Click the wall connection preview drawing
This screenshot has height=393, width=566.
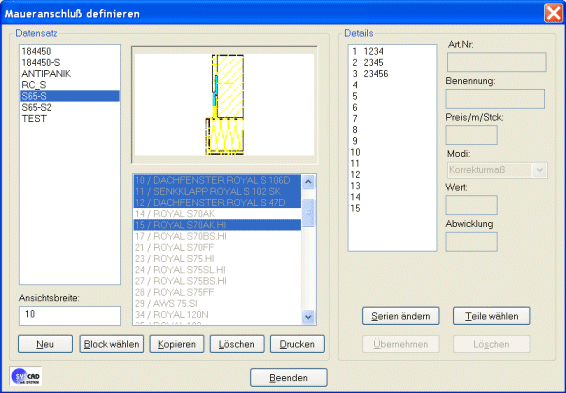point(225,105)
